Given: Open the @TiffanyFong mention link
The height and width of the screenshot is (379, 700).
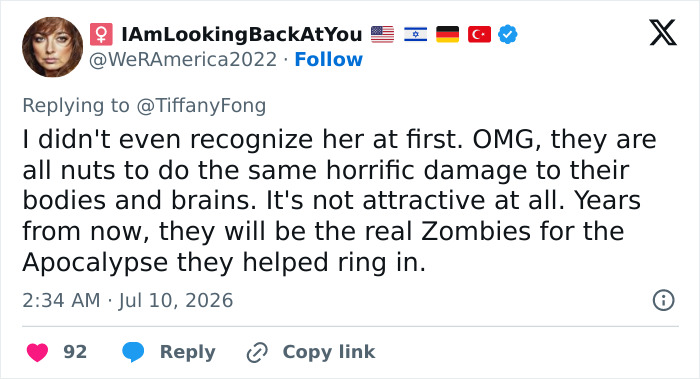Looking at the screenshot, I should click(201, 106).
